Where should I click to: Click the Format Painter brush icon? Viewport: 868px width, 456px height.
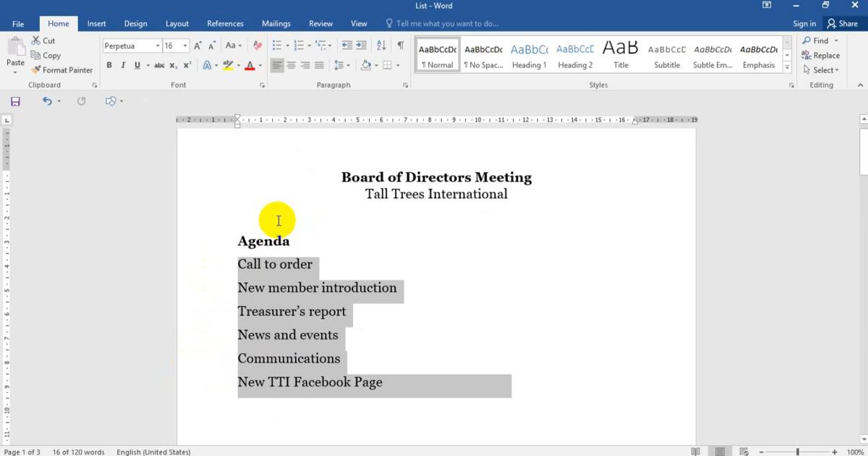[36, 70]
